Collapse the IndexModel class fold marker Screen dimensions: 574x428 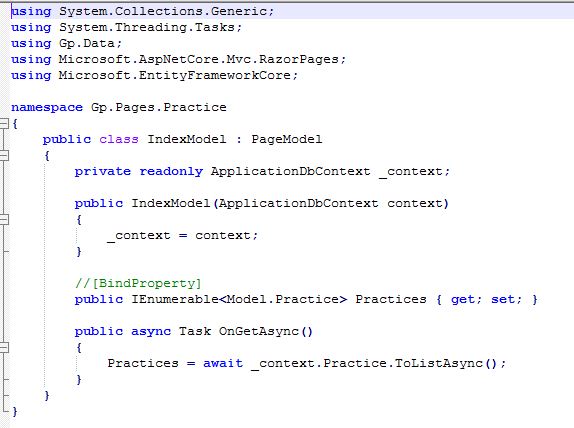point(3,155)
